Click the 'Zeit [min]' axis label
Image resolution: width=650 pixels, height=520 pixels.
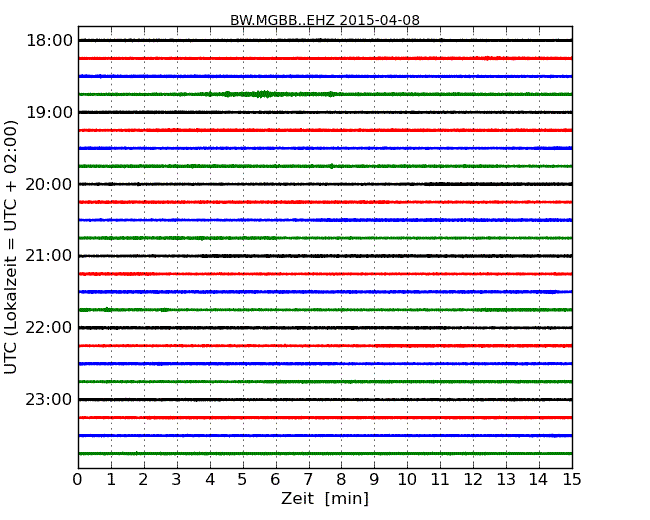click(x=325, y=498)
